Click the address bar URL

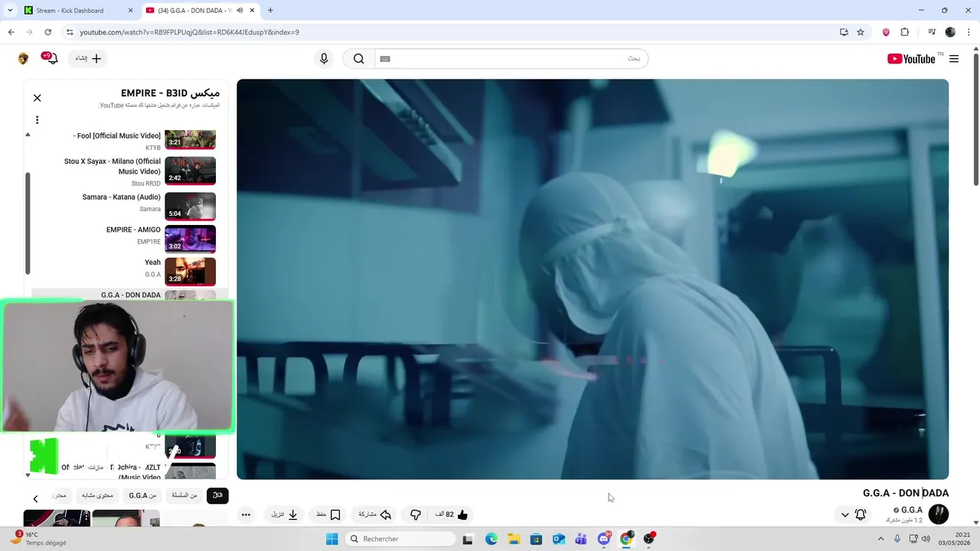(x=190, y=32)
